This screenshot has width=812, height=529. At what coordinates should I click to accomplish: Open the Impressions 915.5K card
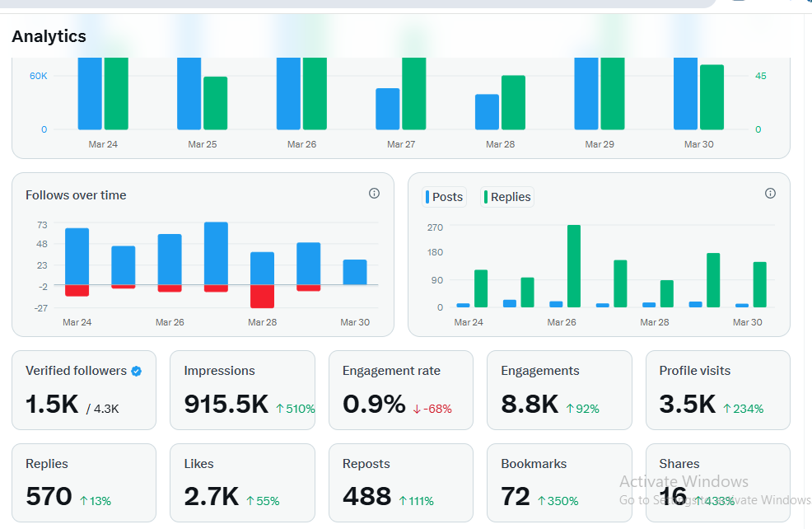click(x=242, y=390)
